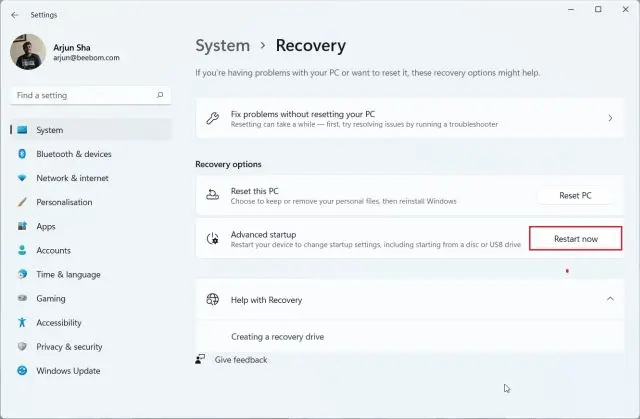The image size is (640, 419).
Task: Open Windows Update page
Action: pyautogui.click(x=91, y=370)
